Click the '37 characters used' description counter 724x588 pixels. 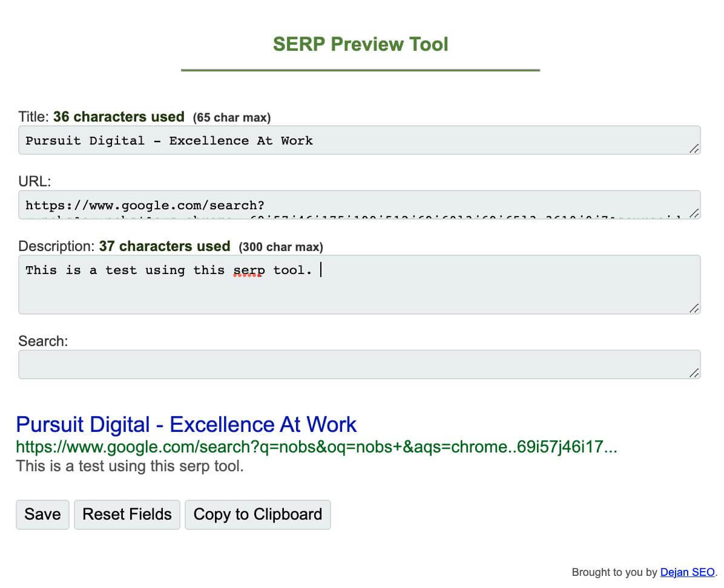coord(165,246)
